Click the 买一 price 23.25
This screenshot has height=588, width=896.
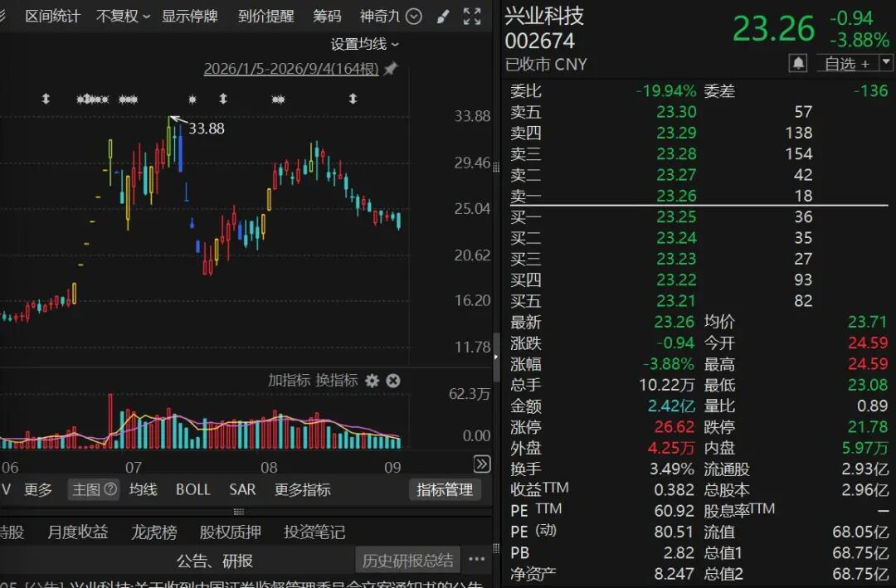[x=676, y=217]
